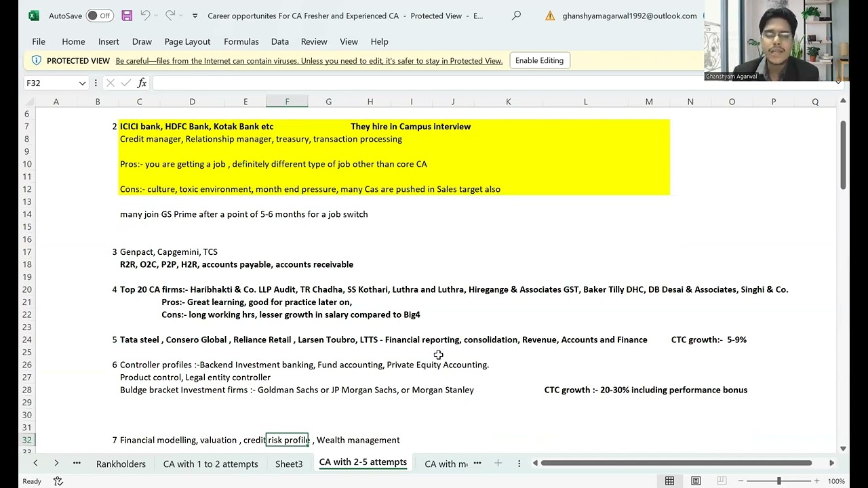Viewport: 868px width, 488px height.
Task: Click the vertical scrollbar thumb
Action: pos(843,155)
